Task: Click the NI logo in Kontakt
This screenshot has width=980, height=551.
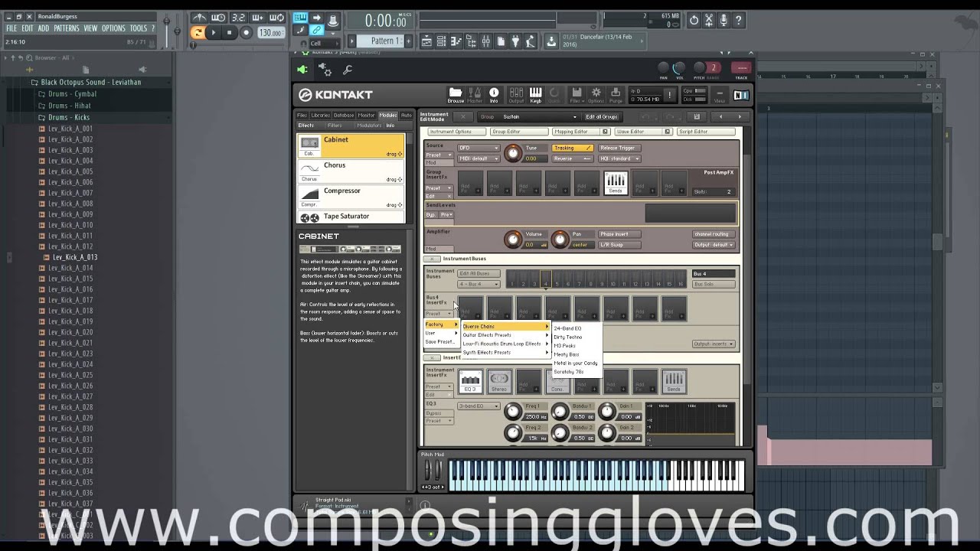Action: coord(740,95)
